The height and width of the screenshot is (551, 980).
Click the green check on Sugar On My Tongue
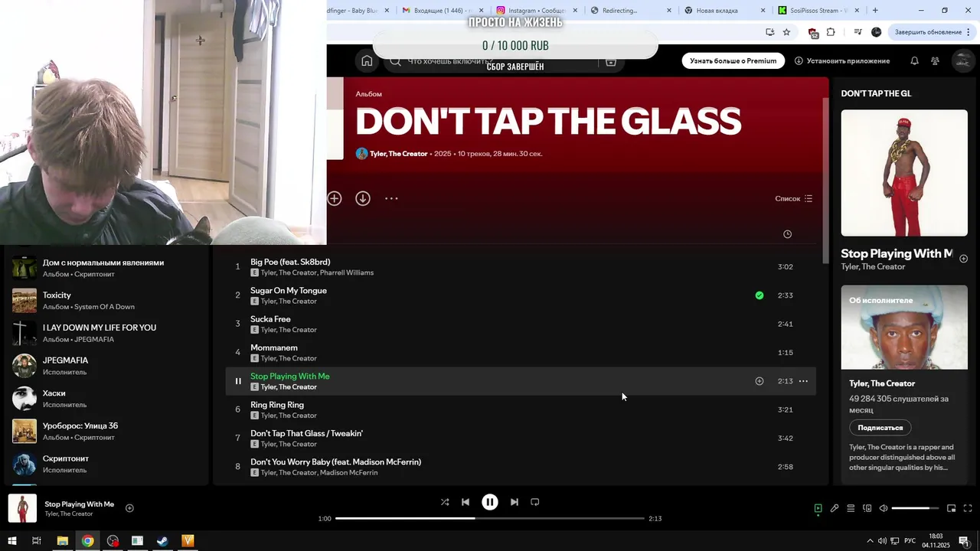coord(759,295)
